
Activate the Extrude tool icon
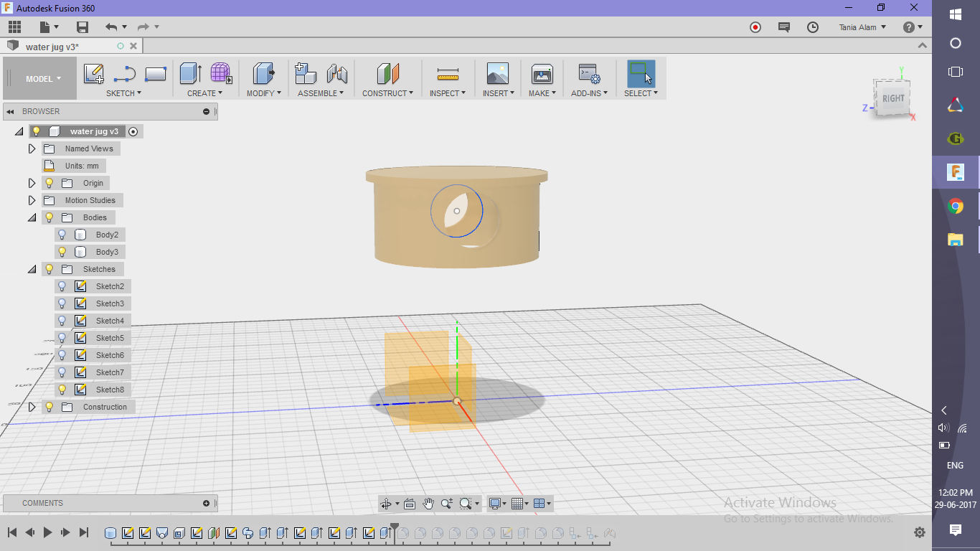190,73
